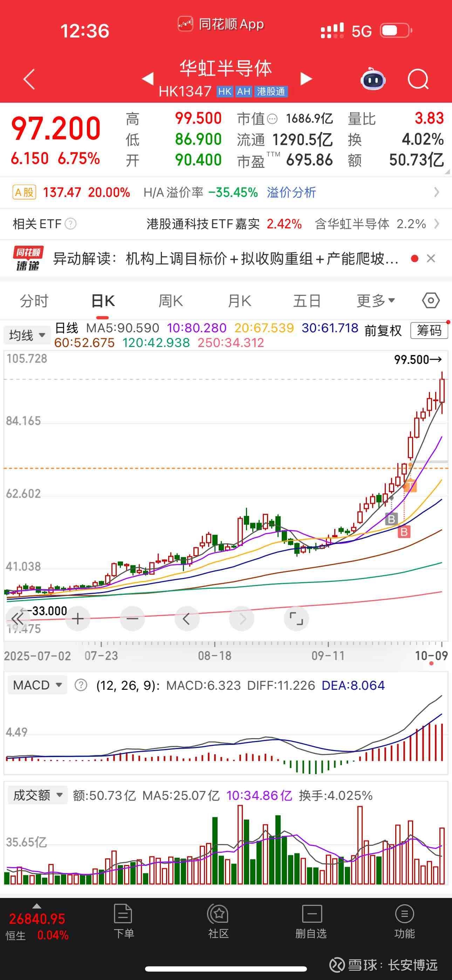
Task: Tap the market cap info icon
Action: click(272, 119)
